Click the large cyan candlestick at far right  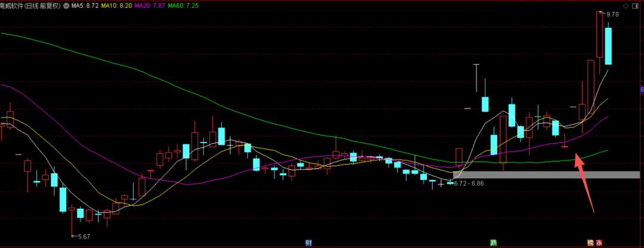(608, 46)
